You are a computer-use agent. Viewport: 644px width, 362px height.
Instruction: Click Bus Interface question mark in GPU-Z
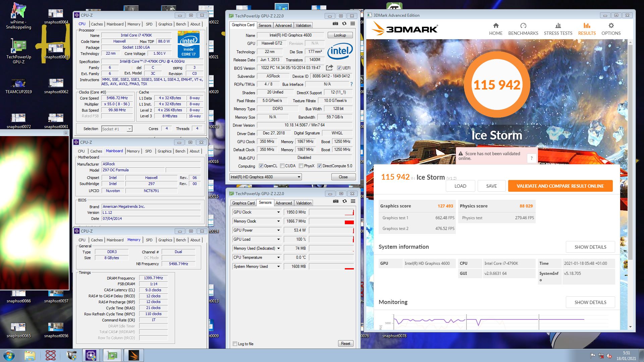click(x=351, y=84)
